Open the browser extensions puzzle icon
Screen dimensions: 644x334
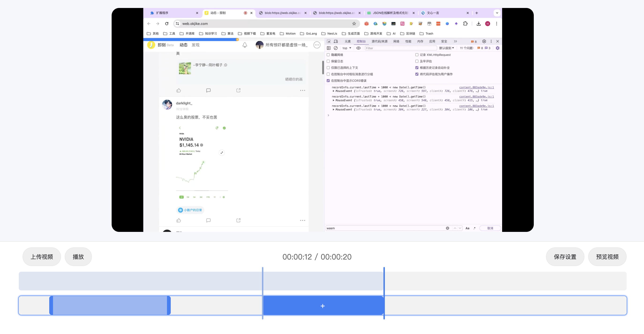tap(465, 23)
